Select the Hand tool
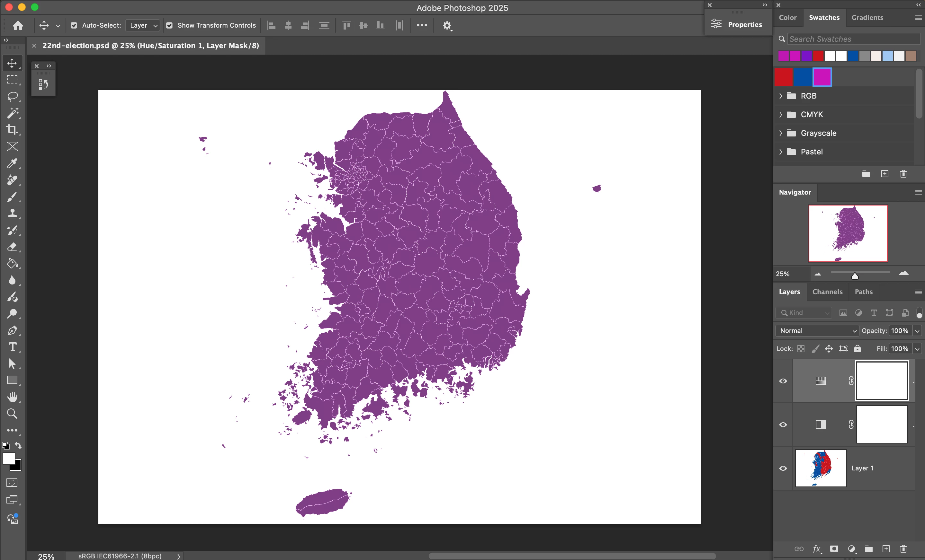The image size is (925, 560). (13, 397)
